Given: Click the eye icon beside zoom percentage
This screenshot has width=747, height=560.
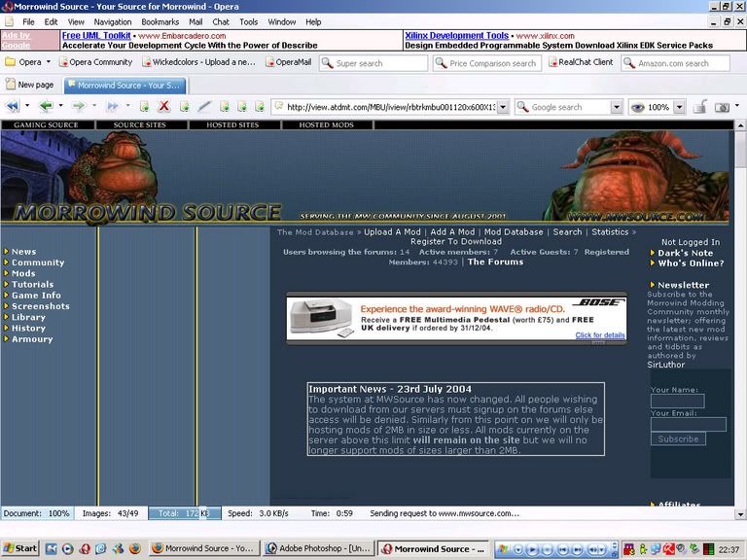Looking at the screenshot, I should point(637,107).
